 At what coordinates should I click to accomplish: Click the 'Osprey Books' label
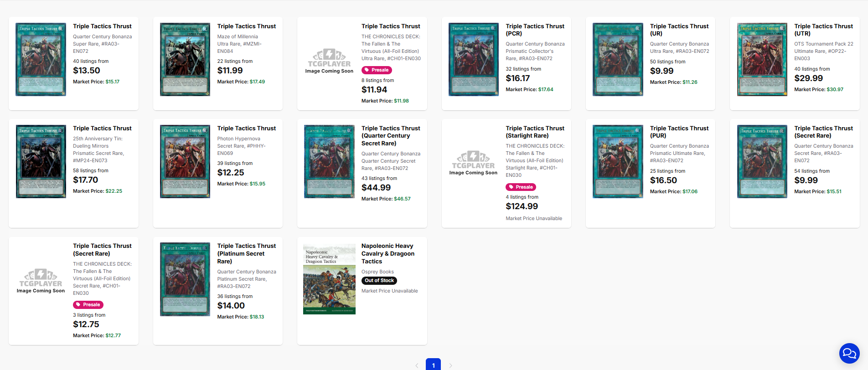coord(377,272)
